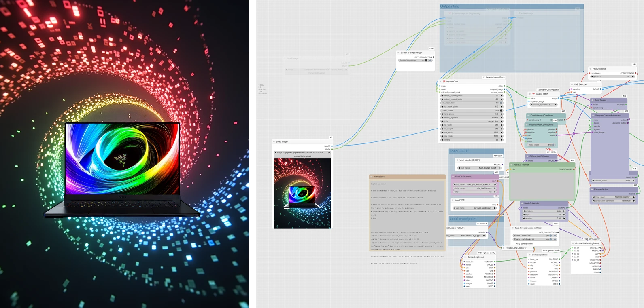Toggle invert_mask in Inpaint Crop node

501,110
